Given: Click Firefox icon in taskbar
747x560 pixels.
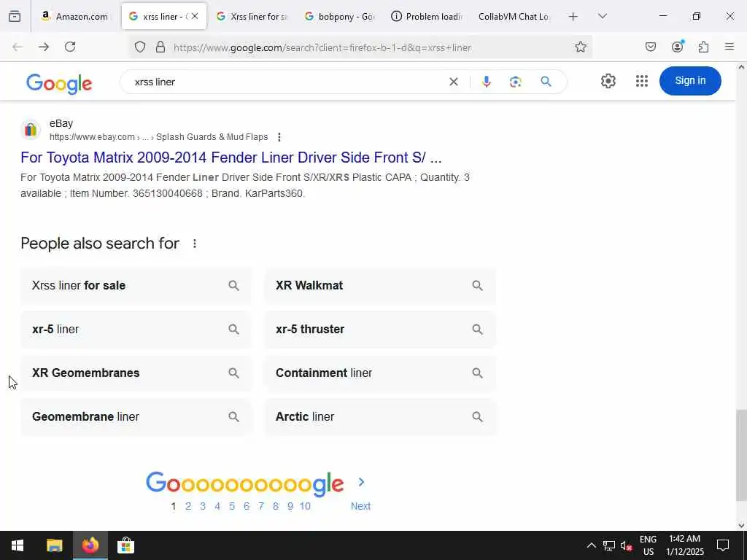Looking at the screenshot, I should click(x=90, y=545).
